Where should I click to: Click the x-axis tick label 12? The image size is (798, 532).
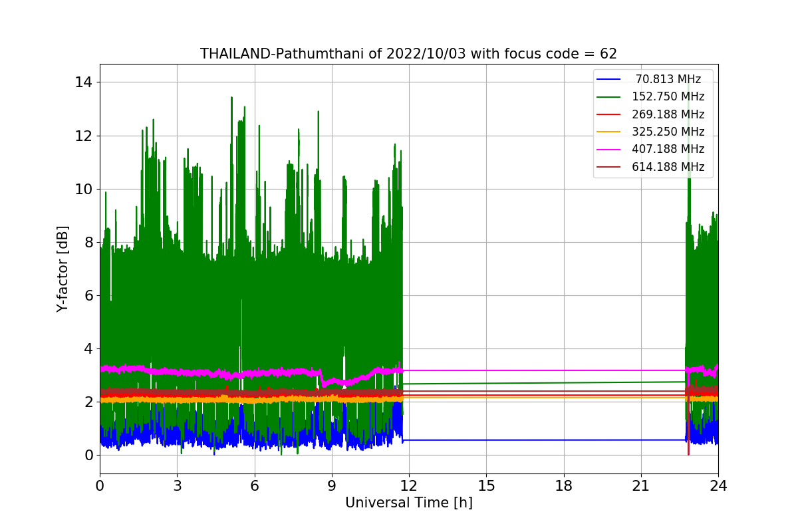coord(409,485)
